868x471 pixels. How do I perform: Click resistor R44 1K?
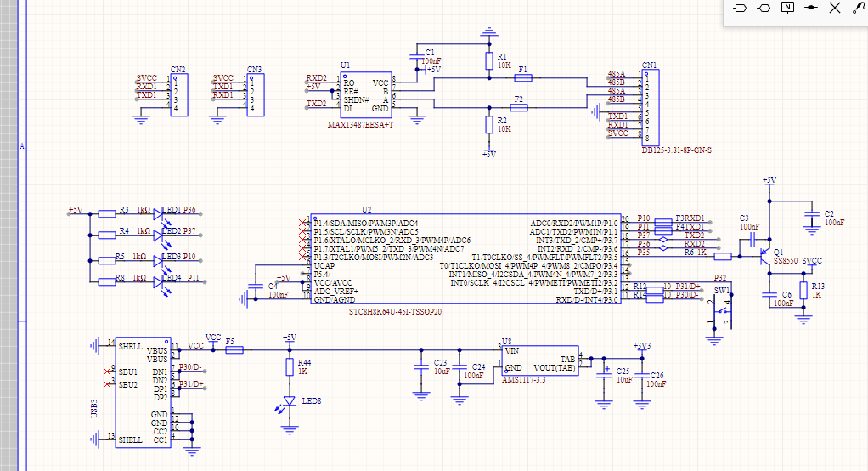(290, 367)
